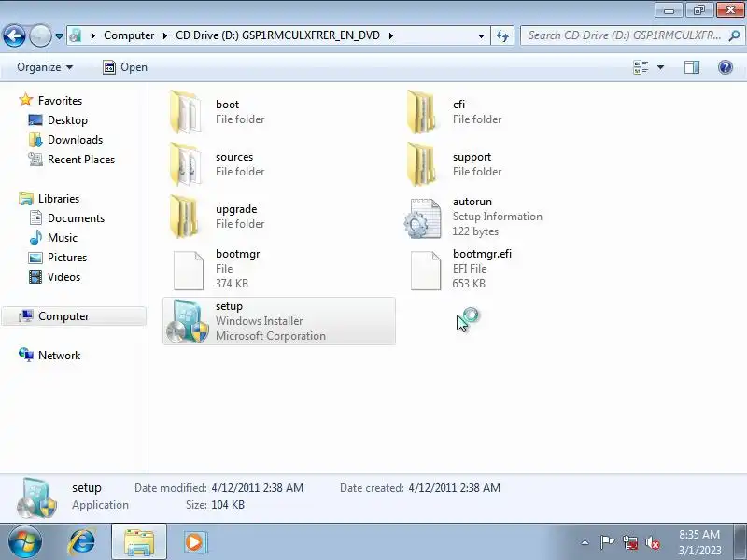Click CD Drive (D:) breadcrumb segment
Image resolution: width=747 pixels, height=560 pixels.
tap(277, 35)
